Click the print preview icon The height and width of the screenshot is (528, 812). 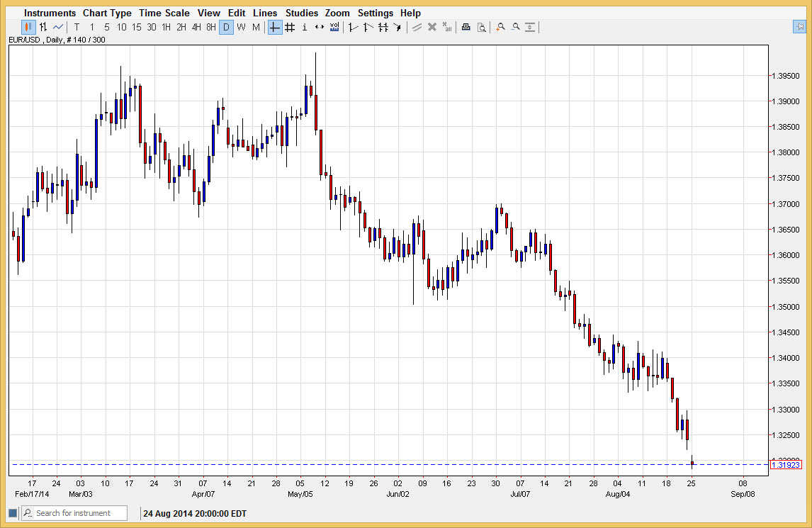(x=481, y=28)
